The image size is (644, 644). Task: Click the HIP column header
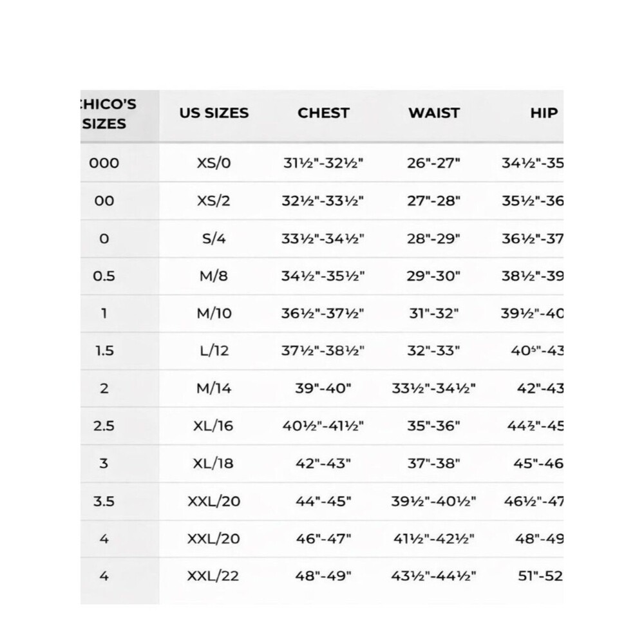point(544,113)
